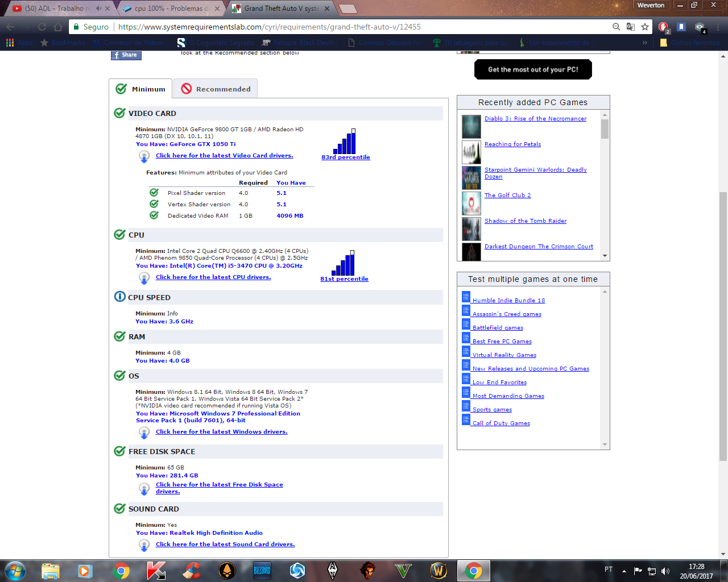Click the green checkmark beside VIDEO CARD
The image size is (728, 582).
coord(119,113)
